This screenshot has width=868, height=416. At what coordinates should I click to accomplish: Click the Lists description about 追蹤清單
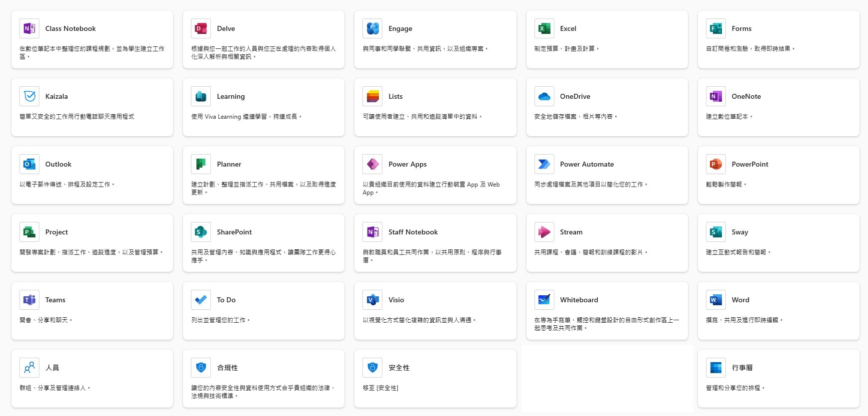tap(422, 117)
